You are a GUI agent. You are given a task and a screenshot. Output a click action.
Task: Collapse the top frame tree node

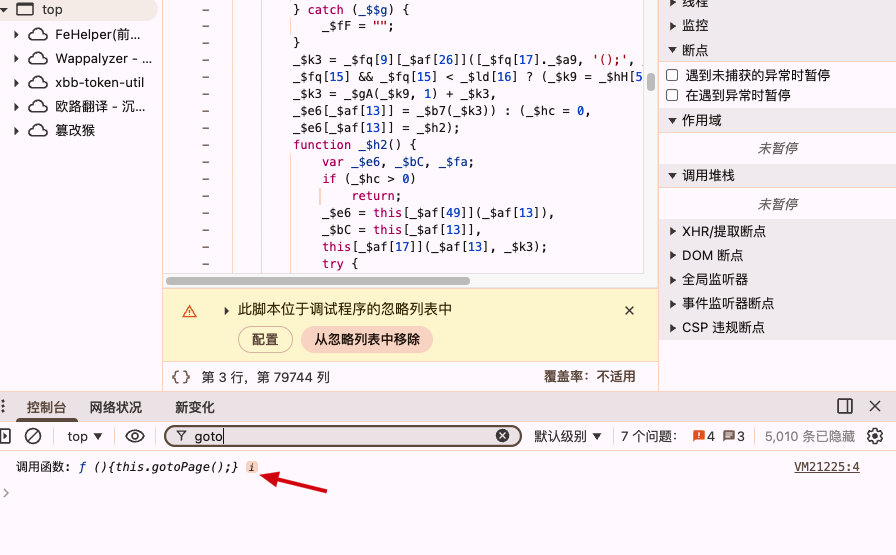pos(4,10)
